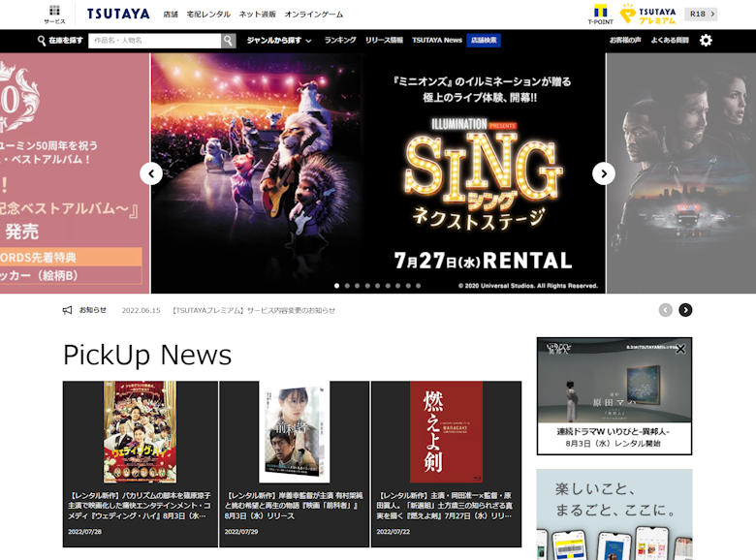The height and width of the screenshot is (560, 756).
Task: Open the TSUTAYAプレミアム サービス内容変更 notice
Action: click(254, 310)
